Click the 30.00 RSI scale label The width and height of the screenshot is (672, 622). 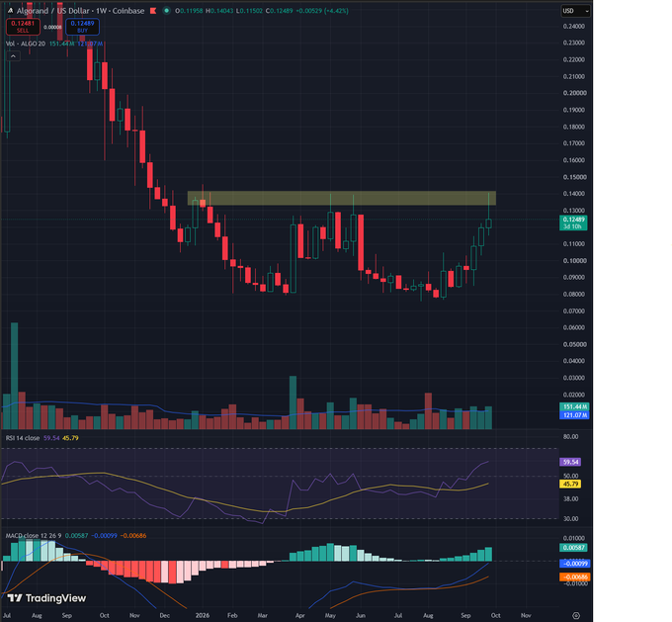[x=571, y=518]
